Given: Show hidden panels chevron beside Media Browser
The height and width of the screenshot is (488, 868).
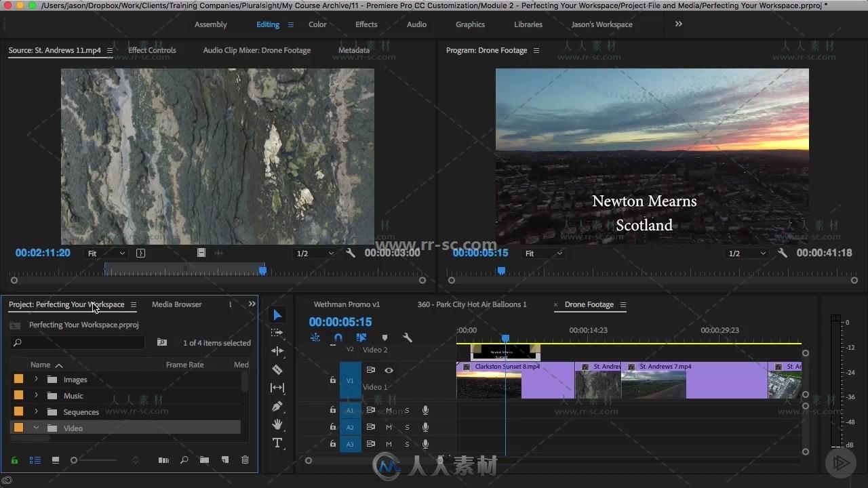Looking at the screenshot, I should click(x=252, y=304).
